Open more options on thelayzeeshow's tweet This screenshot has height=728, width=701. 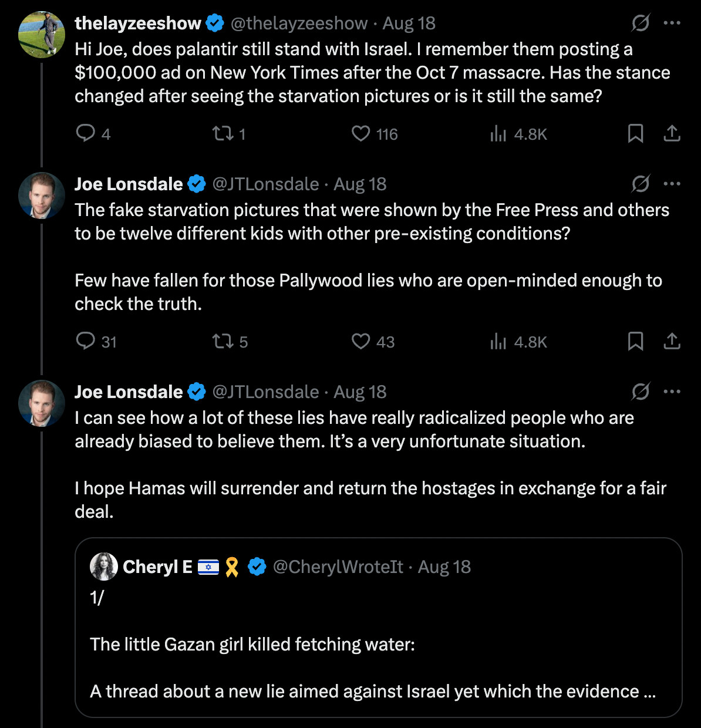pos(672,23)
